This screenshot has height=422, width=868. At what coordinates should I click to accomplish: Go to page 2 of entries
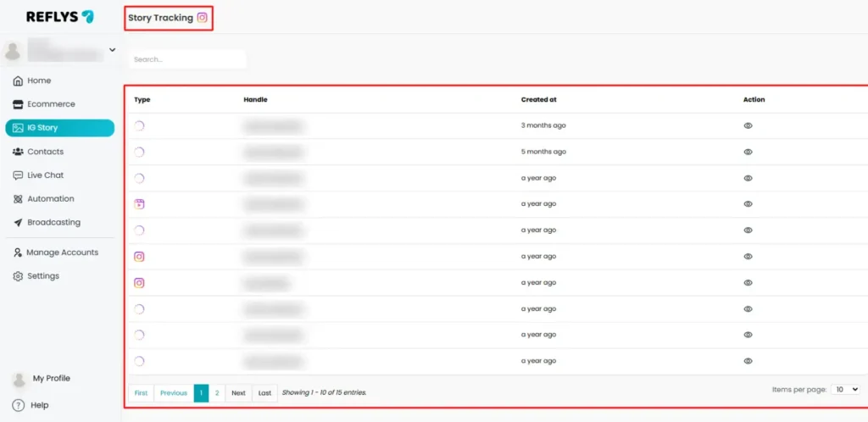pyautogui.click(x=217, y=393)
